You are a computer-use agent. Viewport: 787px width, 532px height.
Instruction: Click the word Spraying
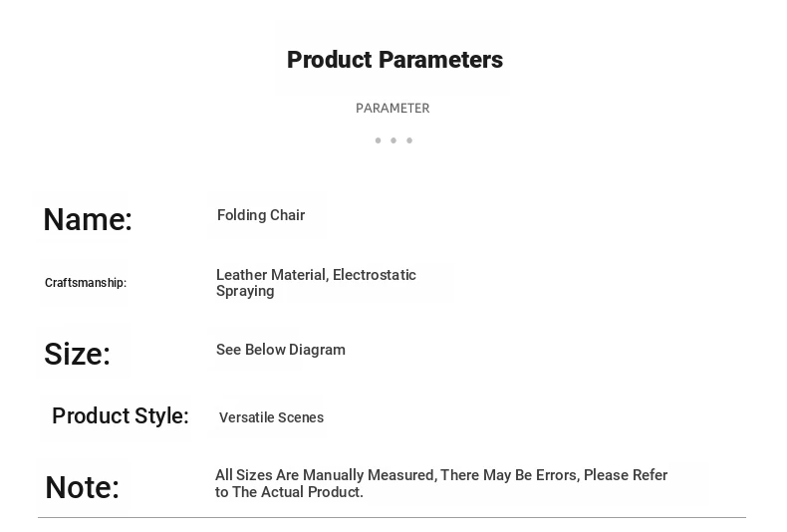click(x=245, y=291)
